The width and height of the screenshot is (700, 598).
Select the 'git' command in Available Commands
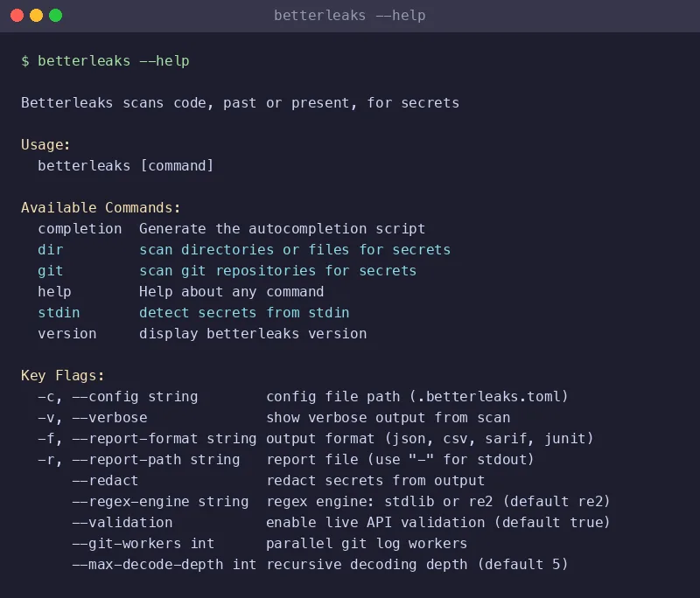tap(50, 270)
